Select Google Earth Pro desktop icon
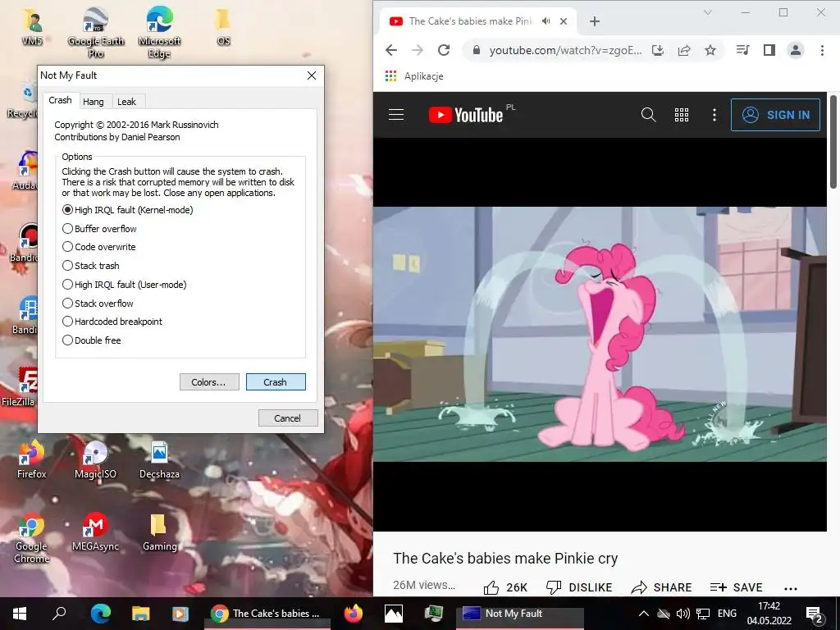 pos(96,33)
